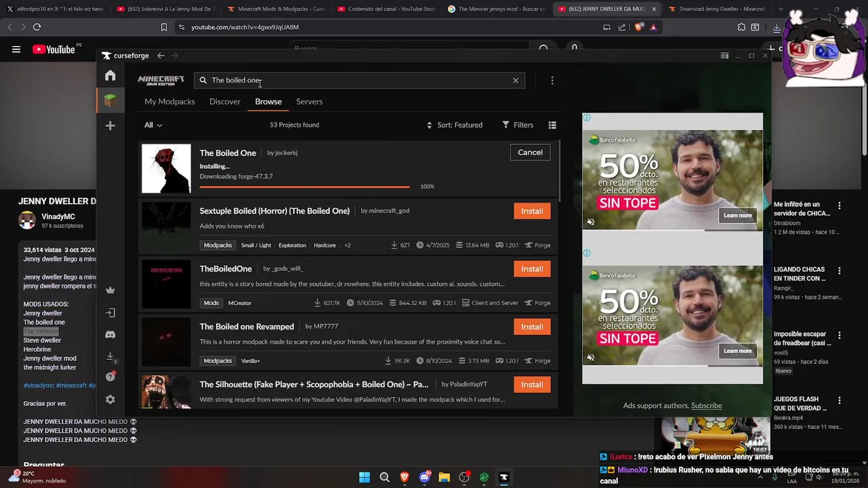Open Windows Start menu
Viewport: 868px width, 488px height.
tap(365, 477)
